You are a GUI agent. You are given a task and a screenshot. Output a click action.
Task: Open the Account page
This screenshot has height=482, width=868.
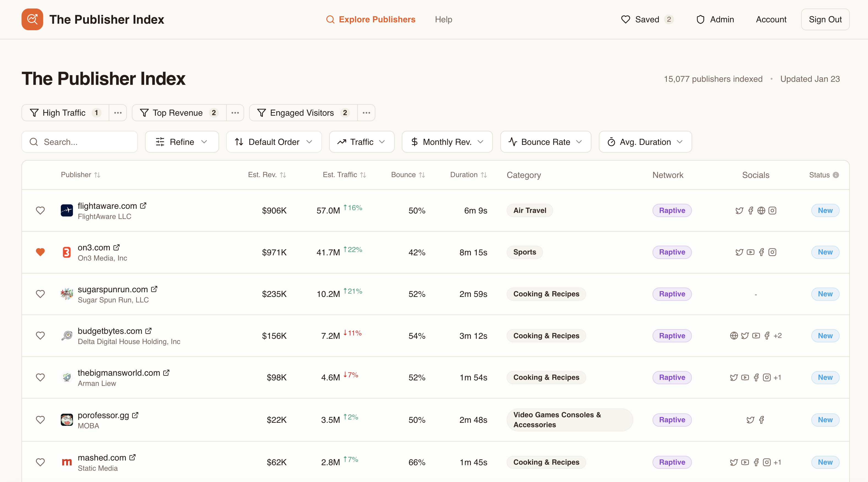point(771,19)
